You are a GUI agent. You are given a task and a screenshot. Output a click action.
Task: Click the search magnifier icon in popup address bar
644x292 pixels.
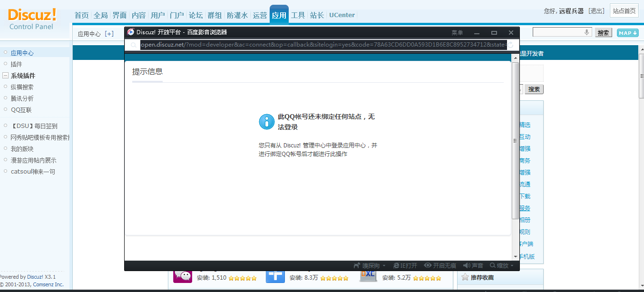pyautogui.click(x=134, y=45)
